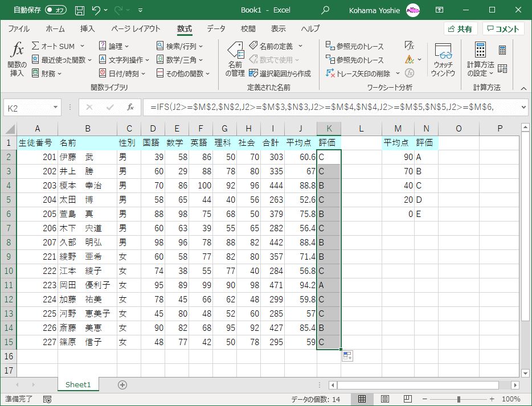This screenshot has height=406, width=532.
Task: Click the Calculate Now calculator icon
Action: pyautogui.click(x=502, y=50)
